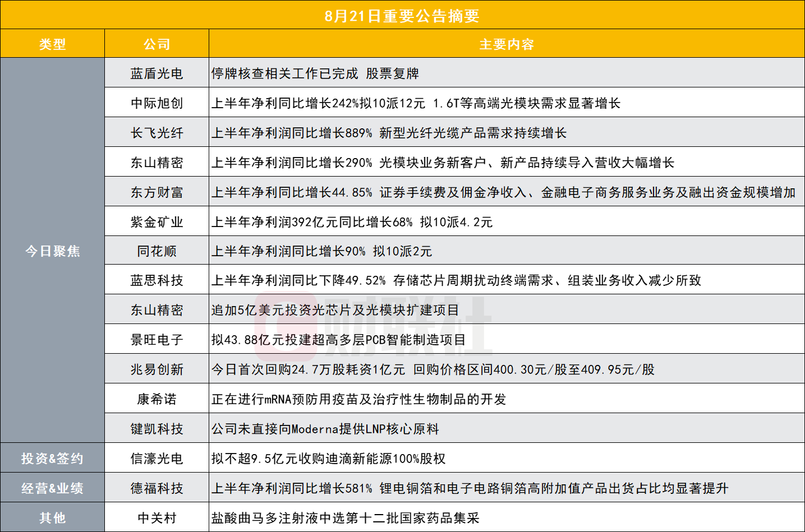The image size is (805, 532).
Task: Click the text "拟43.88亿元投建超高多层PCB智能制造项目"
Action: 339,340
